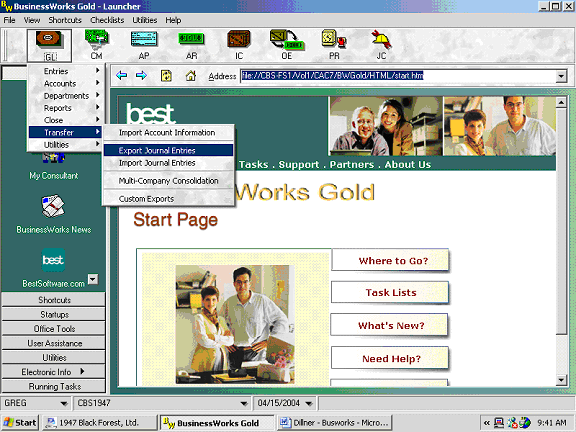This screenshot has width=576, height=432.
Task: Choose Custom Exports
Action: coord(168,199)
